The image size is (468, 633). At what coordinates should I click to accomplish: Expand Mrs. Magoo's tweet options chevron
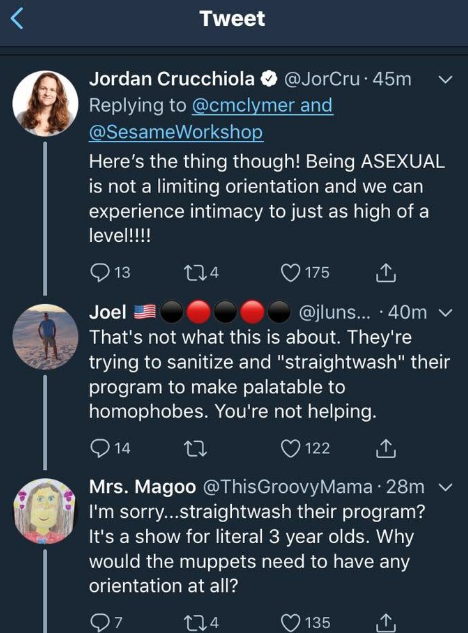(445, 488)
